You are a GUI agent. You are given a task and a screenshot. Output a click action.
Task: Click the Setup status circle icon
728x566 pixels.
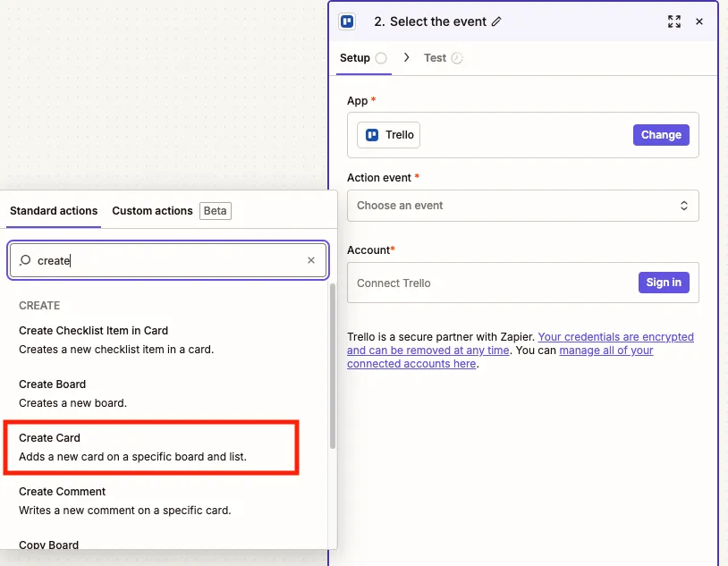pyautogui.click(x=381, y=58)
